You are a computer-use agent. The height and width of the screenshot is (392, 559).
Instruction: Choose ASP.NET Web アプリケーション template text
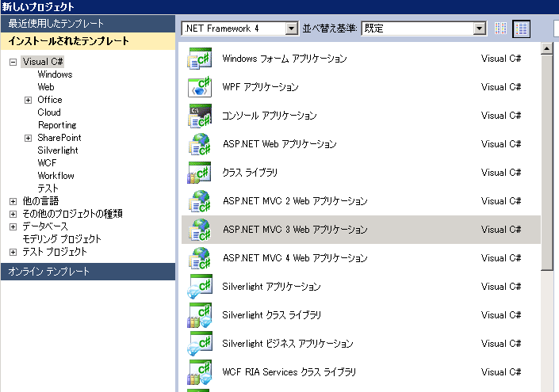(x=279, y=144)
